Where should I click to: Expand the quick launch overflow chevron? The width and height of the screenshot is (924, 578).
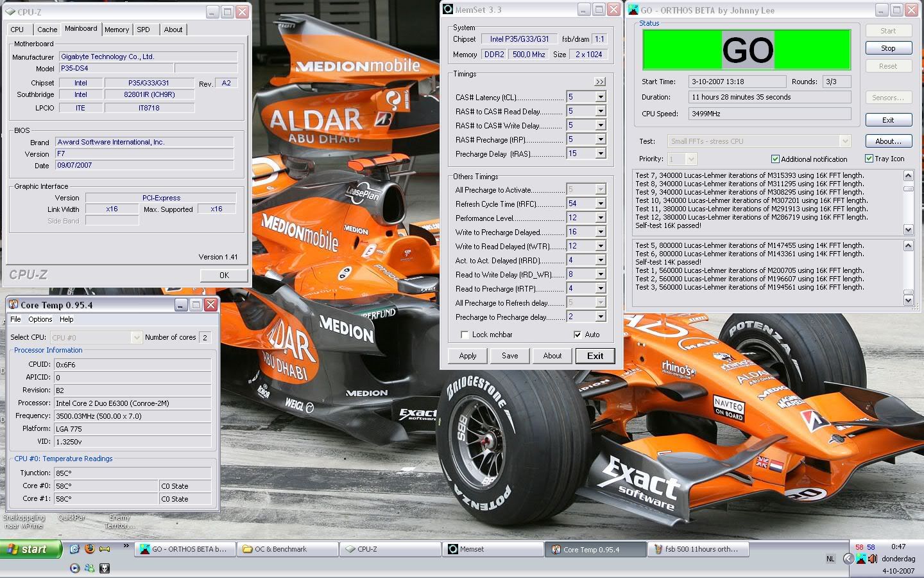[126, 547]
